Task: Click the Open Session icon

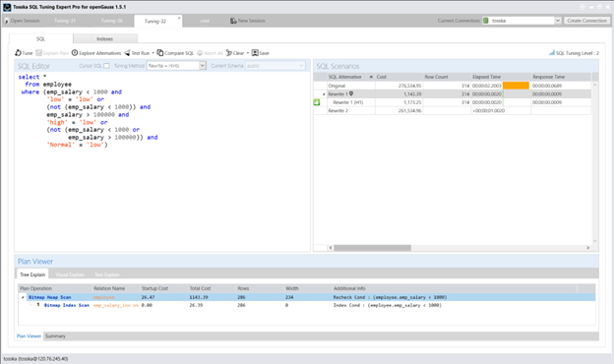Action: coord(6,21)
